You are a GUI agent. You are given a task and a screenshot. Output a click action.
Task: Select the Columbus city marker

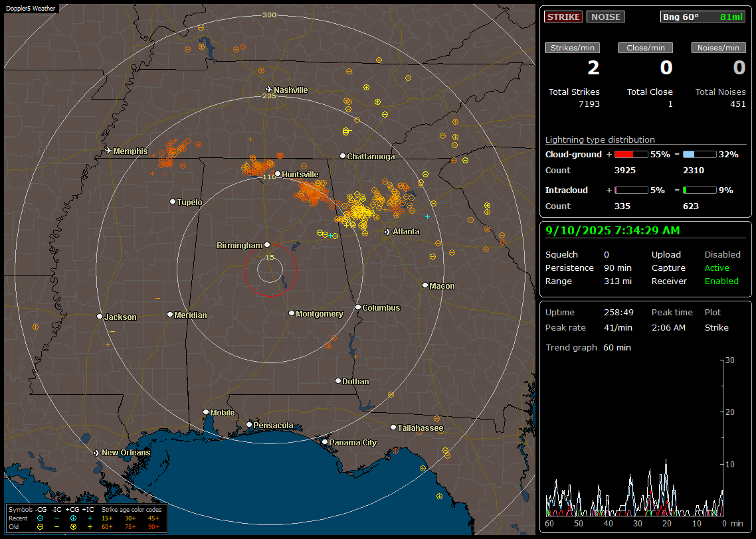click(x=358, y=307)
